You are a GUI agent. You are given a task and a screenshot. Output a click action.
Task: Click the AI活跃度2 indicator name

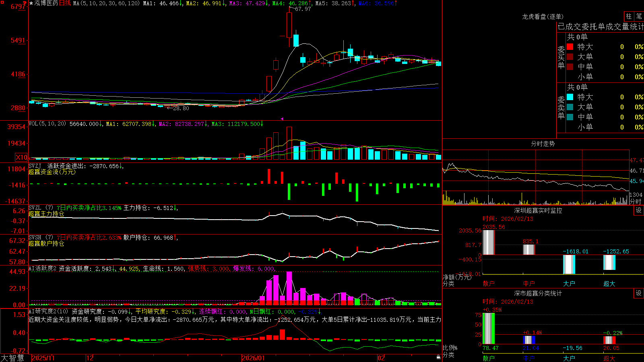tap(42, 268)
